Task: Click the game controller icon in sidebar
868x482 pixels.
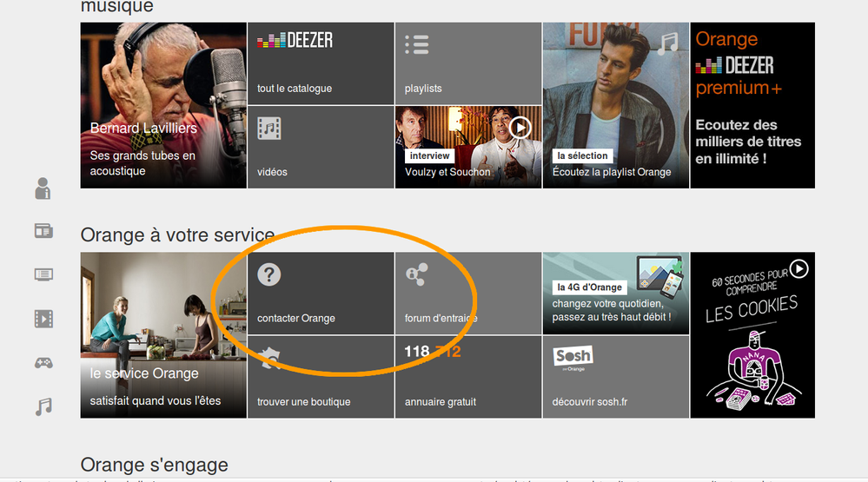Action: pyautogui.click(x=43, y=363)
